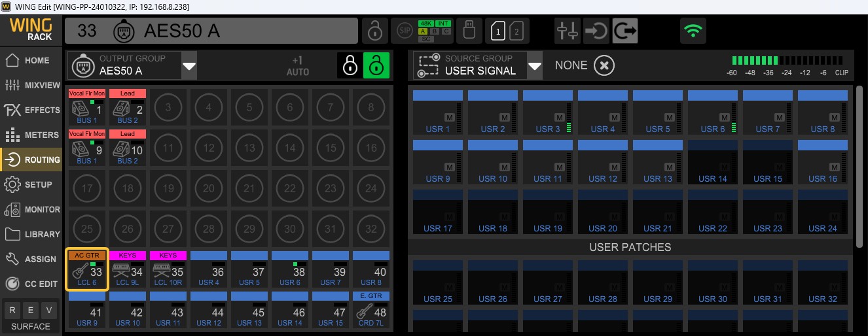Toggle the +1 AUTO increment option
868x336 pixels.
pos(297,66)
